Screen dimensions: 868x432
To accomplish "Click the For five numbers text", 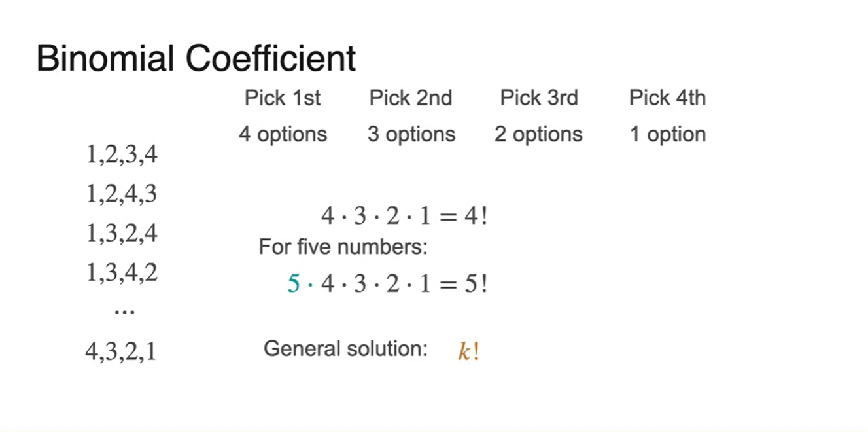I will pyautogui.click(x=343, y=247).
